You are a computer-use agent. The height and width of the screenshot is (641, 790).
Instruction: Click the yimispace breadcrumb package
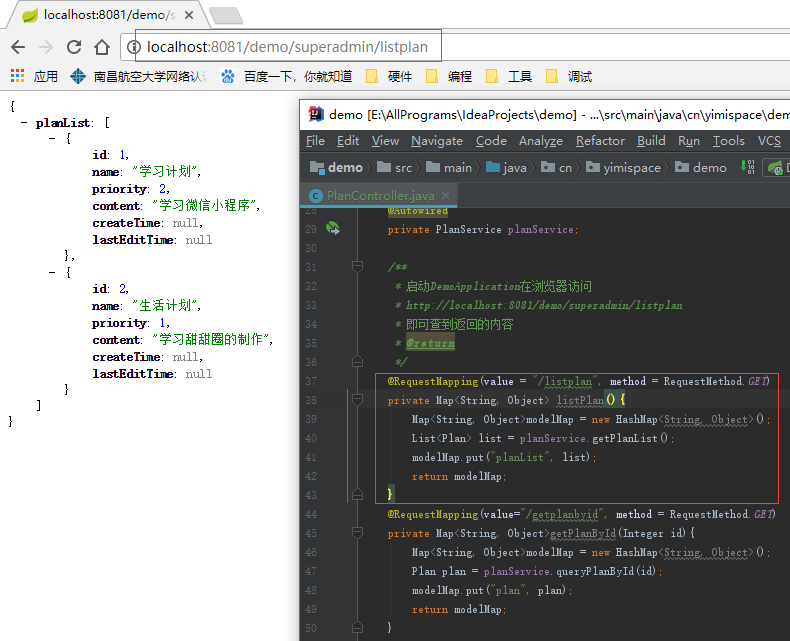point(623,167)
